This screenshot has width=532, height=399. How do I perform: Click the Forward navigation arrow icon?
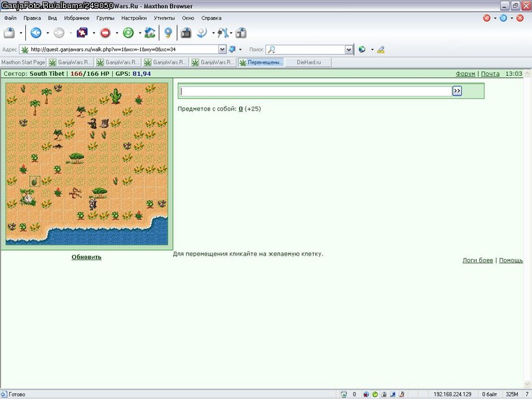(59, 33)
